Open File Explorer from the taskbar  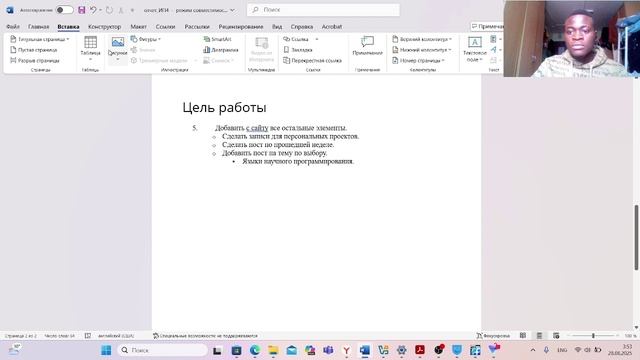tap(273, 350)
